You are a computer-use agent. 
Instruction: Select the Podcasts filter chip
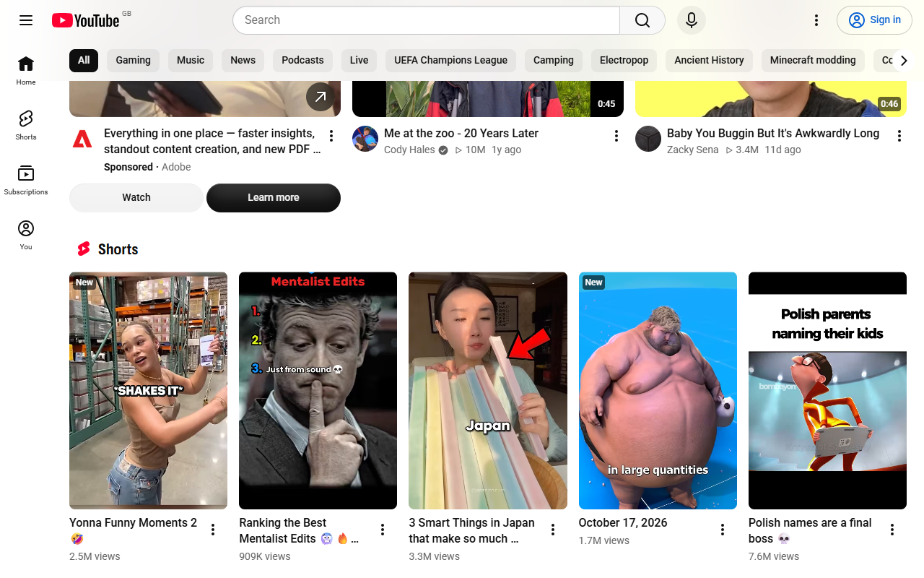tap(302, 61)
